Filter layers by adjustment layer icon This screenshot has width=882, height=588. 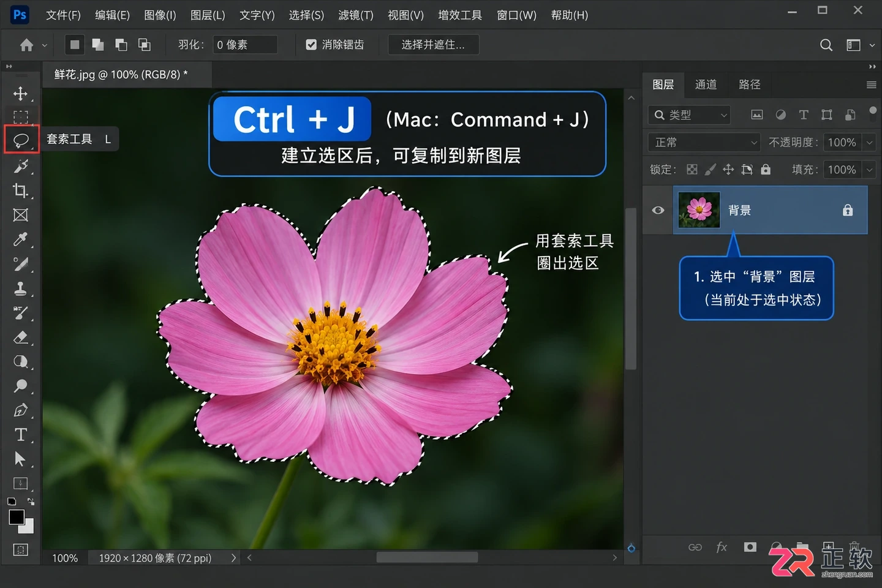tap(780, 115)
